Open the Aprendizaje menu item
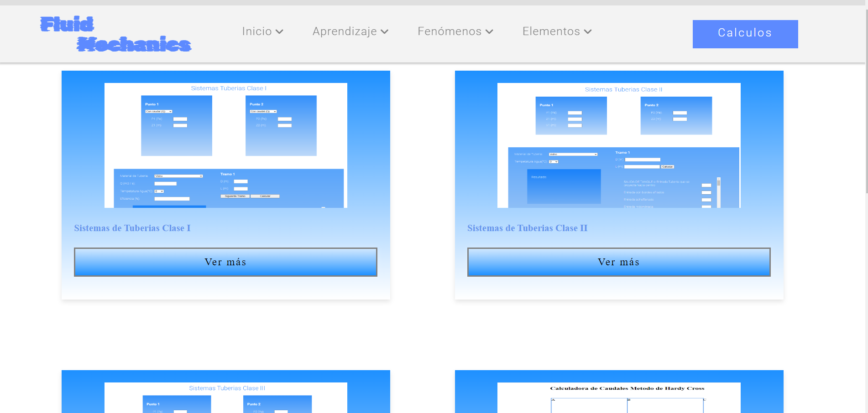The width and height of the screenshot is (868, 413). point(345,31)
